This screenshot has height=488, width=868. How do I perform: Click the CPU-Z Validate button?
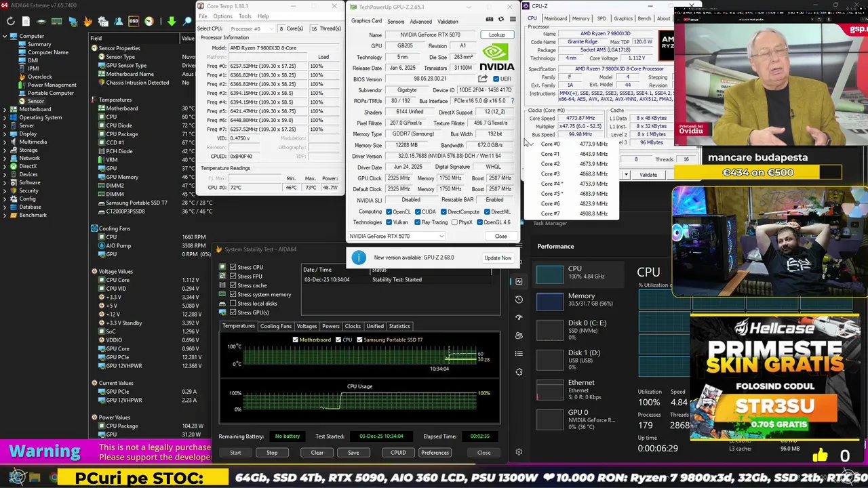click(648, 175)
